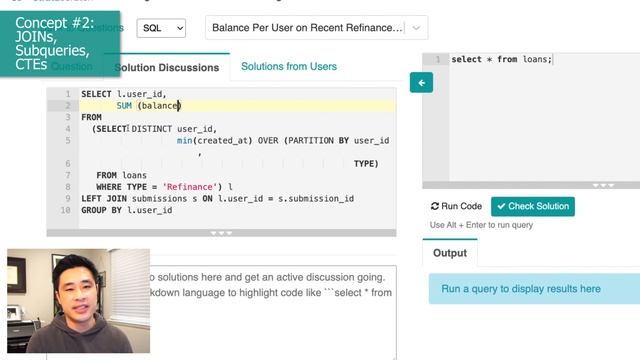The image size is (640, 360).
Task: Click the LEFT JOIN submissions line
Action: pyautogui.click(x=218, y=199)
